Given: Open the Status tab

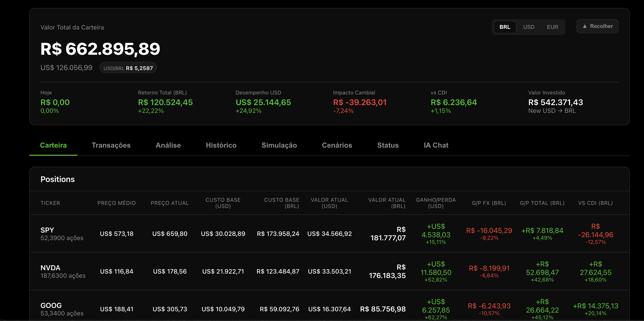Looking at the screenshot, I should point(388,145).
